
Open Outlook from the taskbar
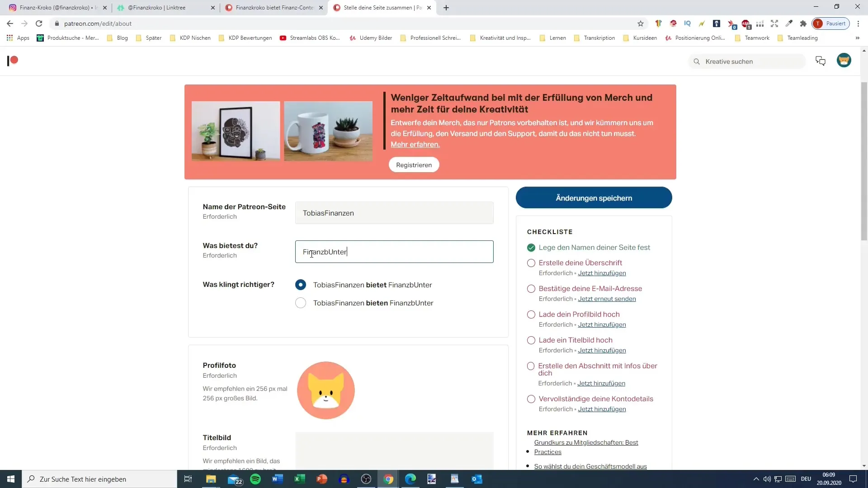pyautogui.click(x=476, y=479)
